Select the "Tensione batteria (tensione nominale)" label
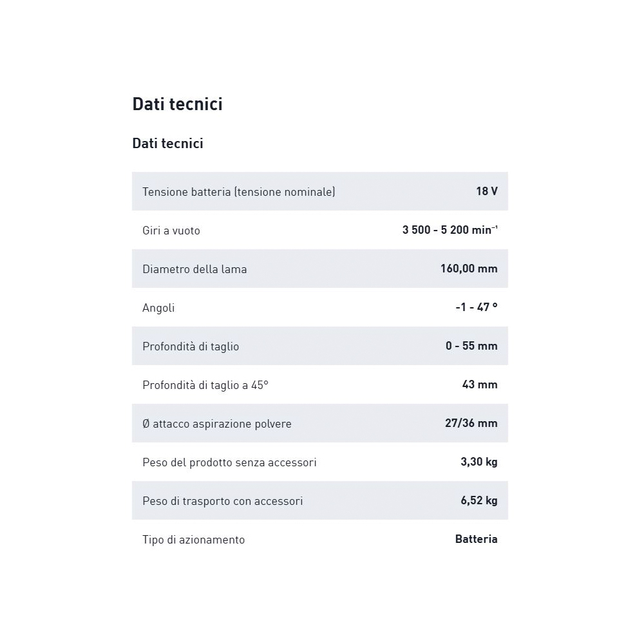644x644 pixels. tap(238, 192)
